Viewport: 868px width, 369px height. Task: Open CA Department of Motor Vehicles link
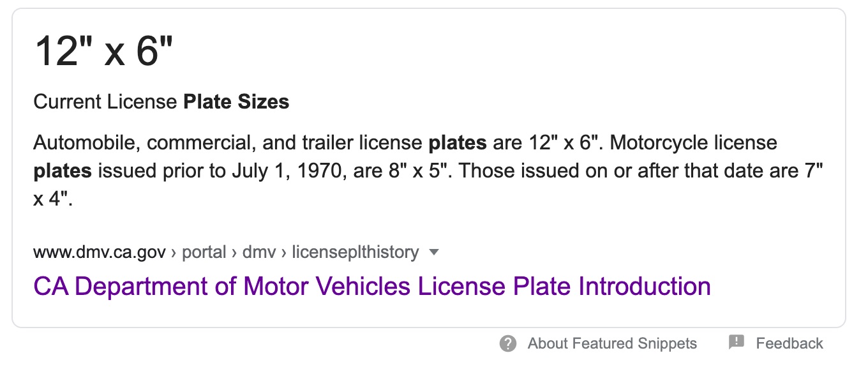click(x=372, y=287)
